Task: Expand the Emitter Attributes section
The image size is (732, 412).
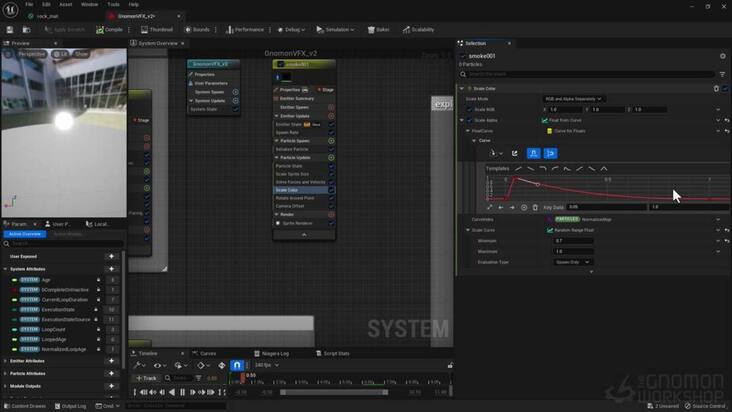Action: [6, 360]
